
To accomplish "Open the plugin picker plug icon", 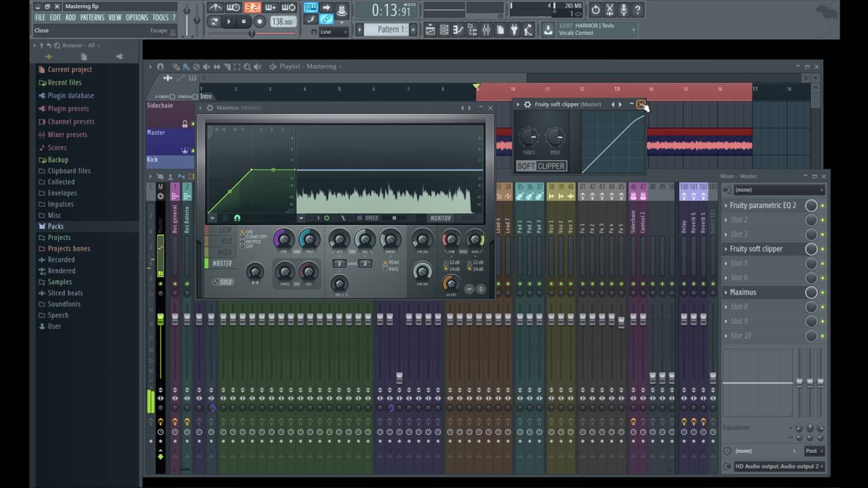I will (514, 30).
